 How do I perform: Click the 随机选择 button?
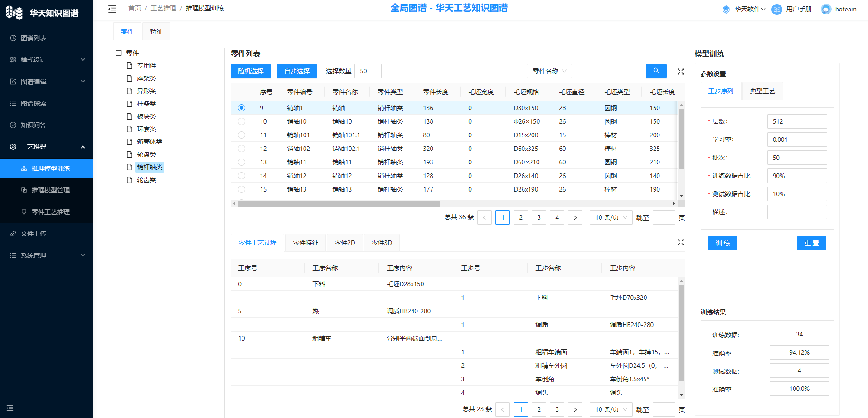click(251, 71)
